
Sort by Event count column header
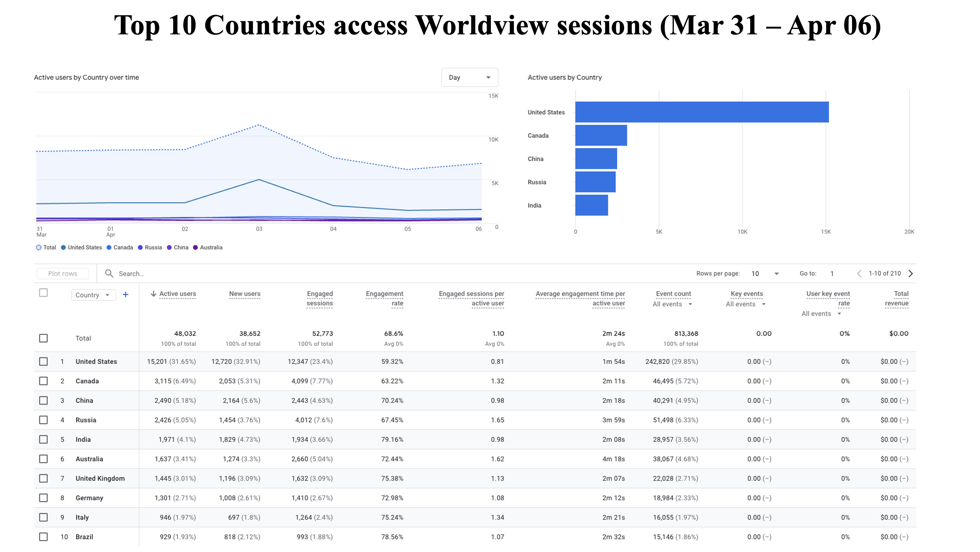coord(673,294)
